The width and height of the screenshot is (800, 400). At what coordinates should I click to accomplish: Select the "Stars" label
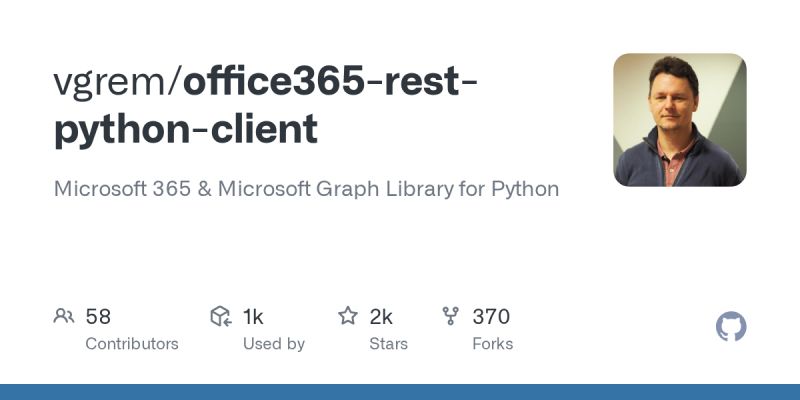coord(388,344)
